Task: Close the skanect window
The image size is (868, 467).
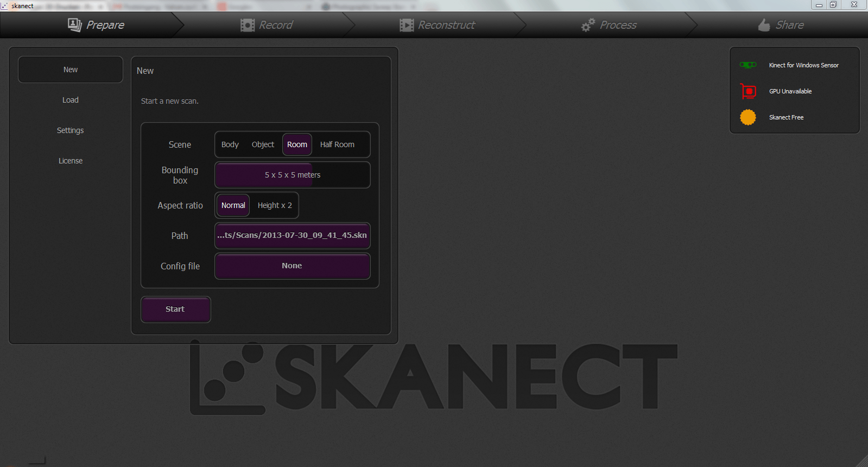Action: tap(854, 5)
